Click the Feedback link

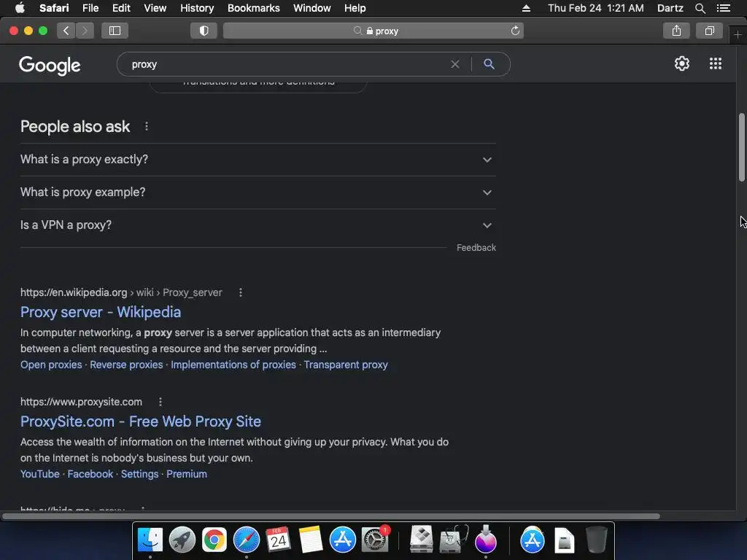pyautogui.click(x=476, y=248)
